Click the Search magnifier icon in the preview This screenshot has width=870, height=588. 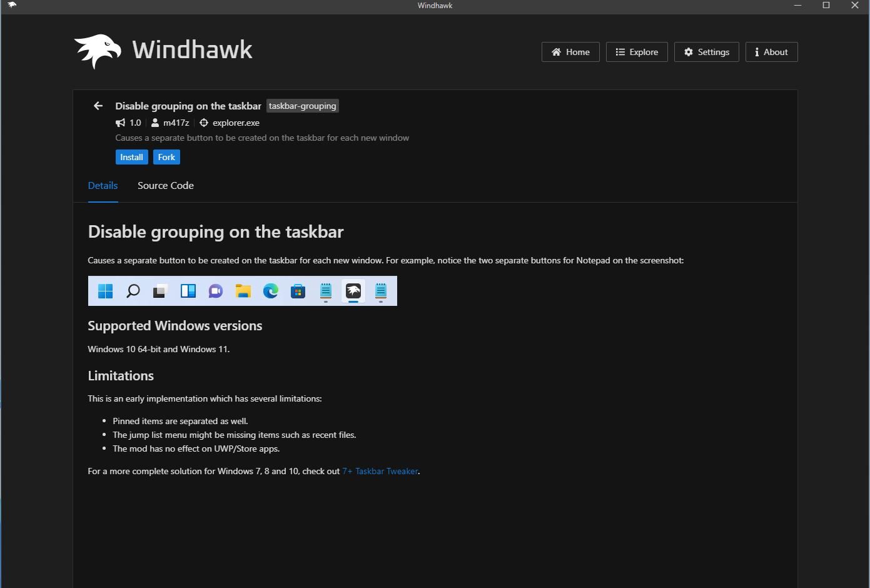click(133, 291)
